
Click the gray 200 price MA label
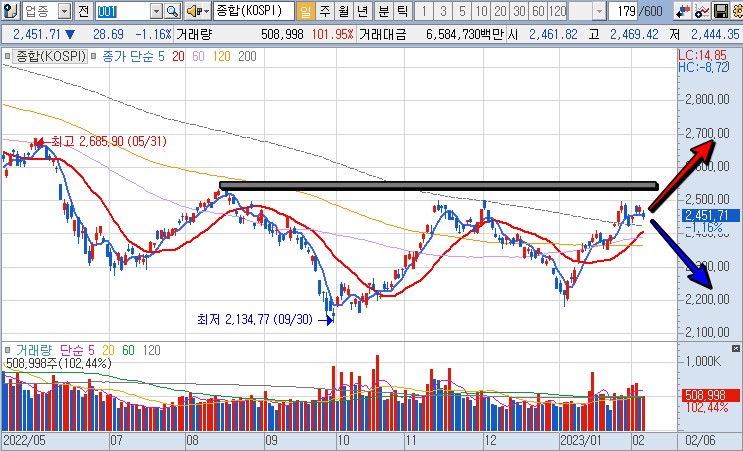pyautogui.click(x=247, y=57)
